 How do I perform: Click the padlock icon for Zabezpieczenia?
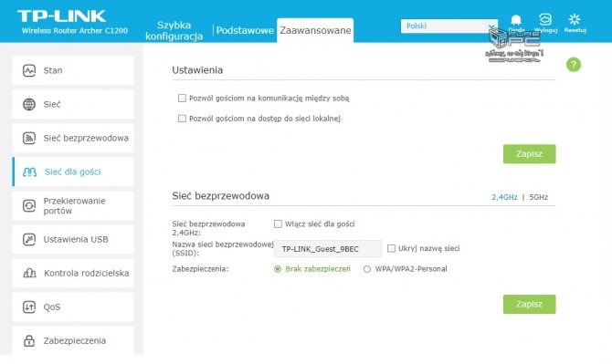[x=29, y=340]
